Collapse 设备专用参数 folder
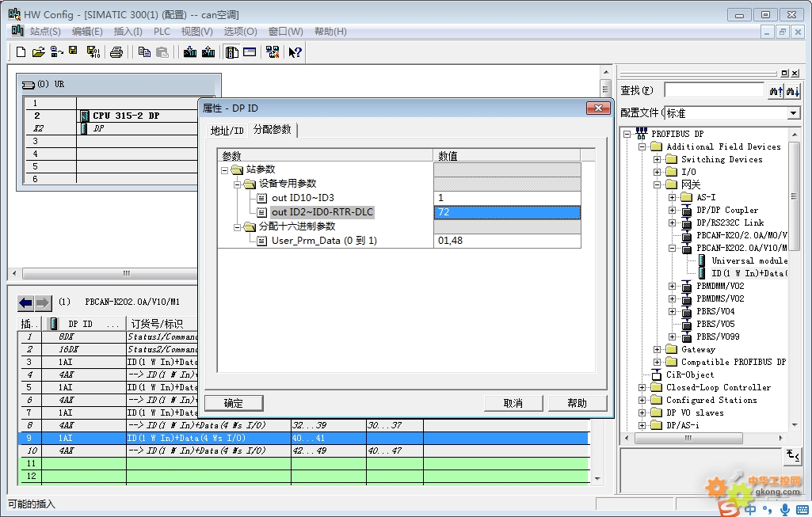The width and height of the screenshot is (812, 517). click(237, 184)
